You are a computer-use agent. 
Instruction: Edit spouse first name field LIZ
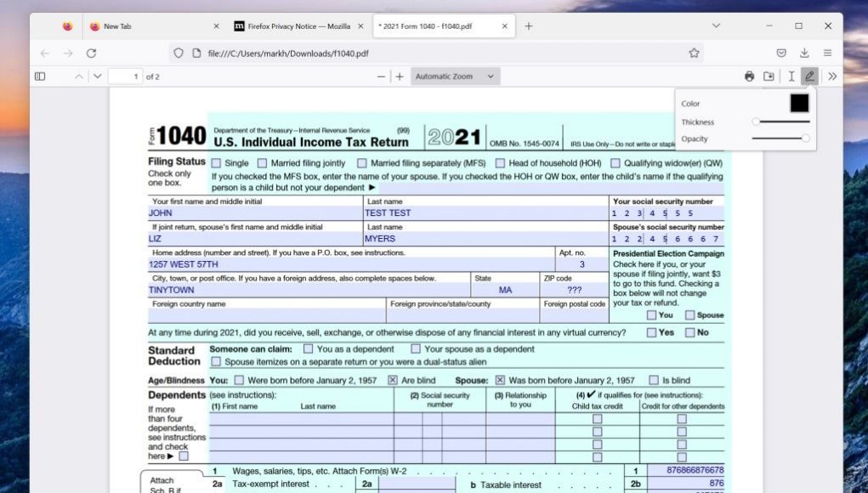255,239
